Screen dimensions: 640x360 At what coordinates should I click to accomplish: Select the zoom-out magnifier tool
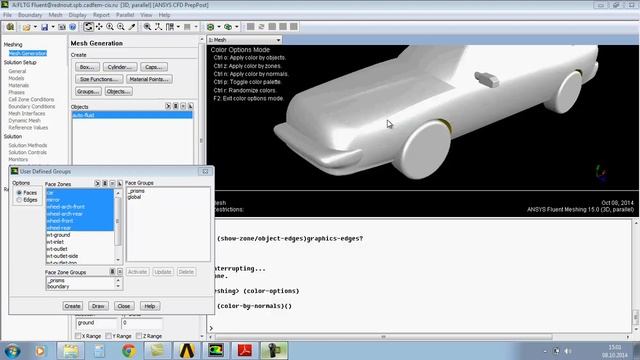(121, 27)
